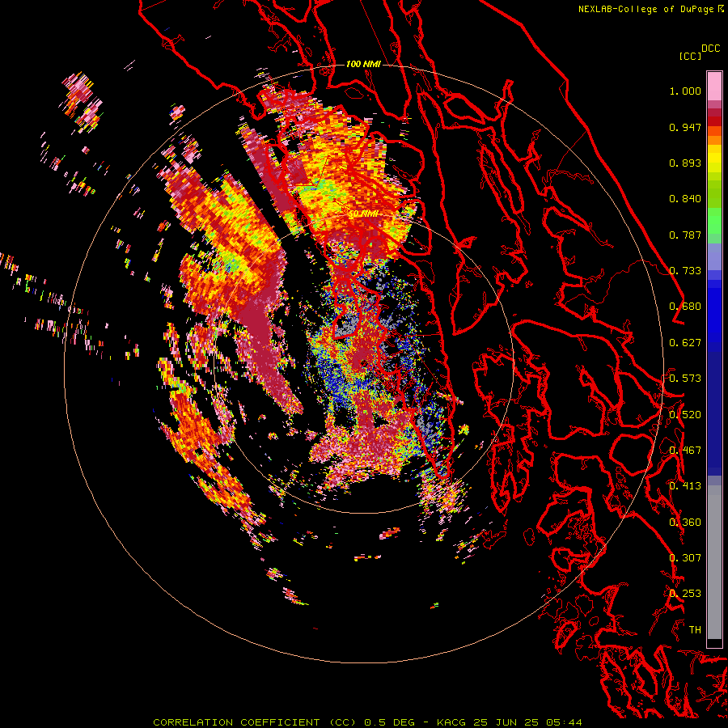Click the 0.307 color scale label
Viewport: 728px width, 728px height.
point(685,558)
